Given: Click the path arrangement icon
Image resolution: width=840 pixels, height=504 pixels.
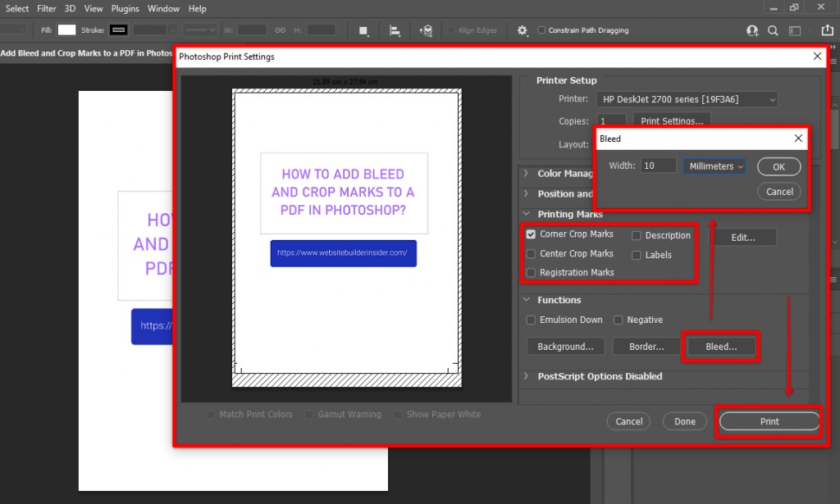Looking at the screenshot, I should click(x=425, y=30).
